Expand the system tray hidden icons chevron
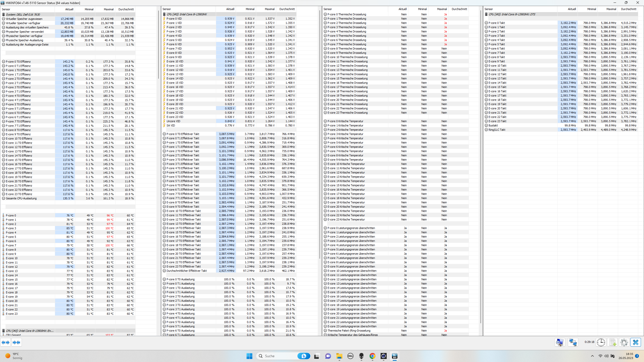644x362 pixels. pos(592,356)
